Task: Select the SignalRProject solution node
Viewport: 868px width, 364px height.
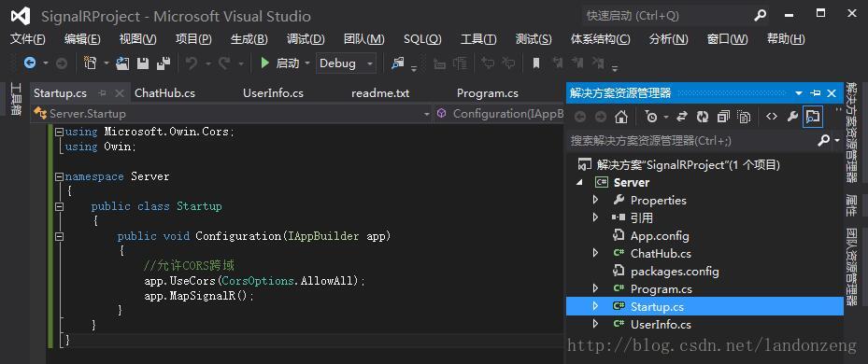Action: 688,165
